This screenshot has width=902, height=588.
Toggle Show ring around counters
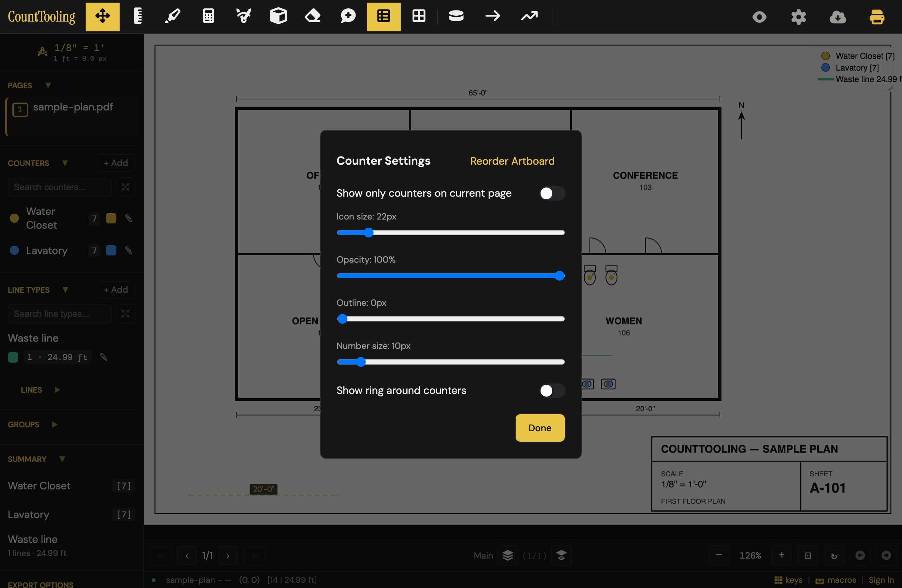tap(552, 391)
